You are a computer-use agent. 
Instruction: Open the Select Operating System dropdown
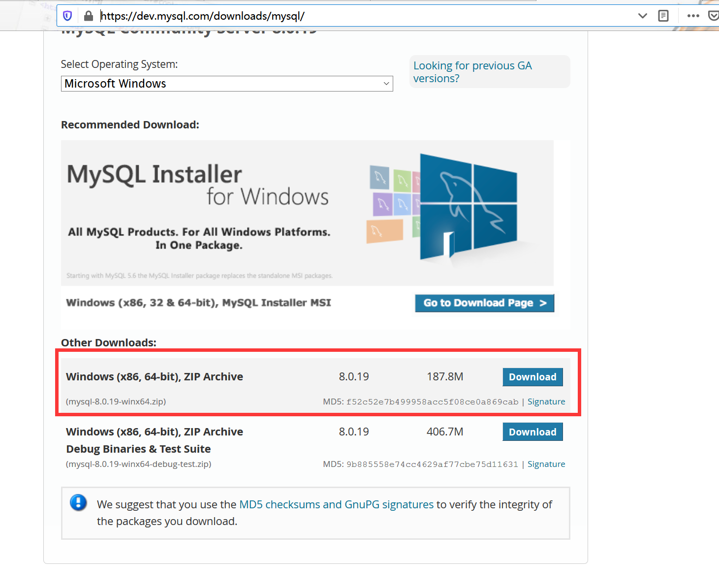click(227, 84)
